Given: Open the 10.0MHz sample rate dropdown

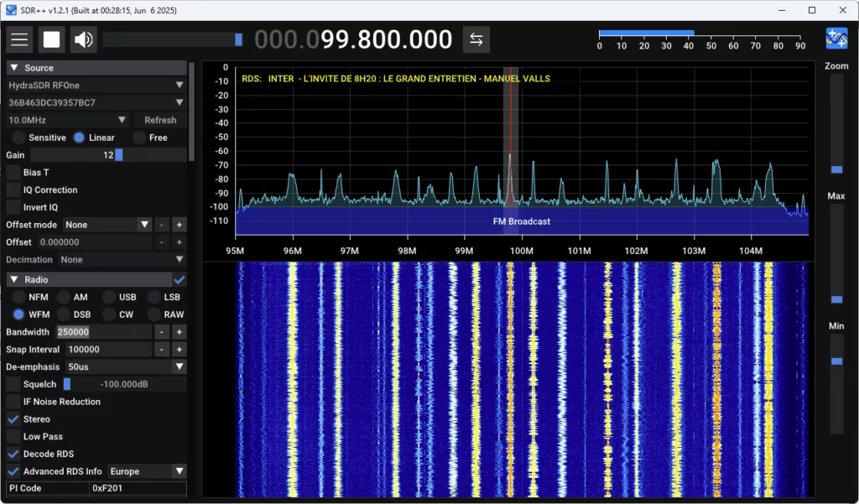Looking at the screenshot, I should point(67,119).
